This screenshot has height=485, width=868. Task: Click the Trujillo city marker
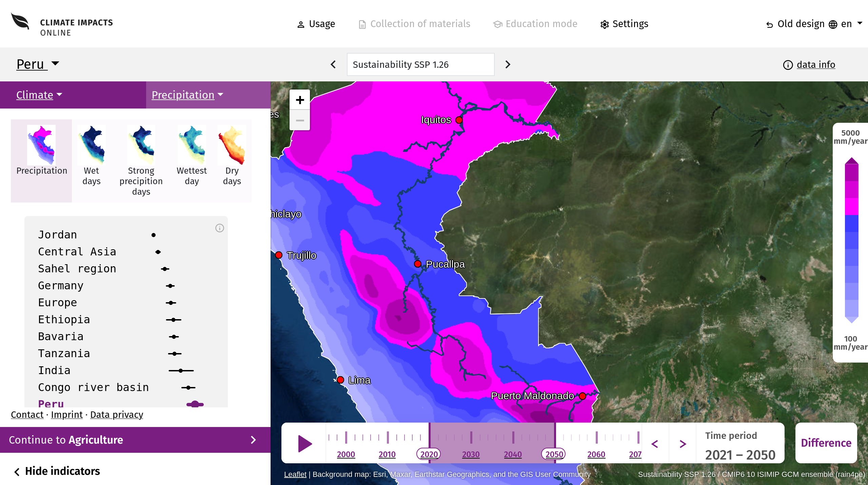tap(279, 255)
